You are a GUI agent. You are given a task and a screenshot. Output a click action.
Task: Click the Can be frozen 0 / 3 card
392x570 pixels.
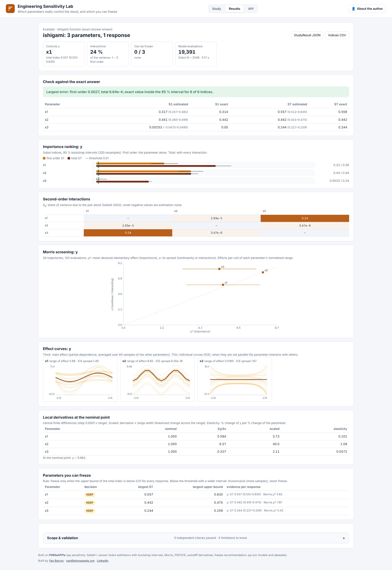click(152, 54)
